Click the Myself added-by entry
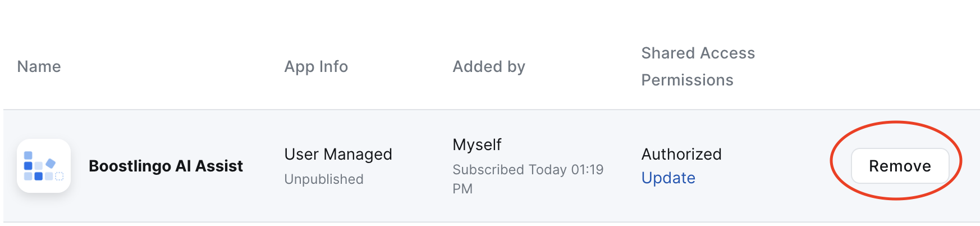This screenshot has height=226, width=980. point(477,144)
